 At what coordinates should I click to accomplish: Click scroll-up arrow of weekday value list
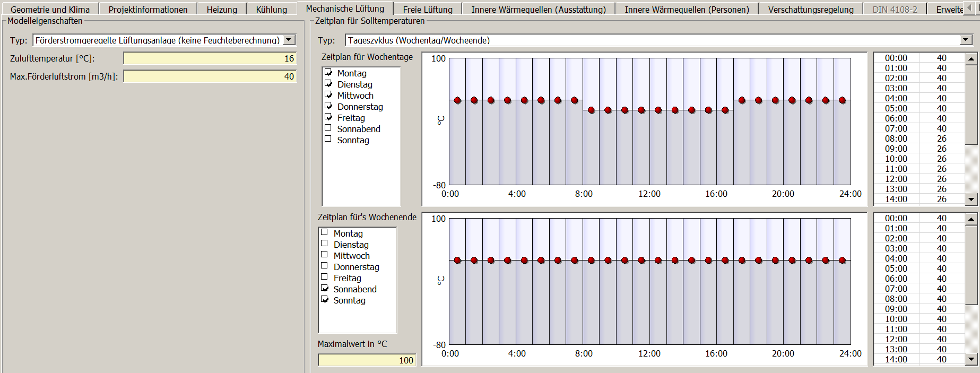pos(971,59)
